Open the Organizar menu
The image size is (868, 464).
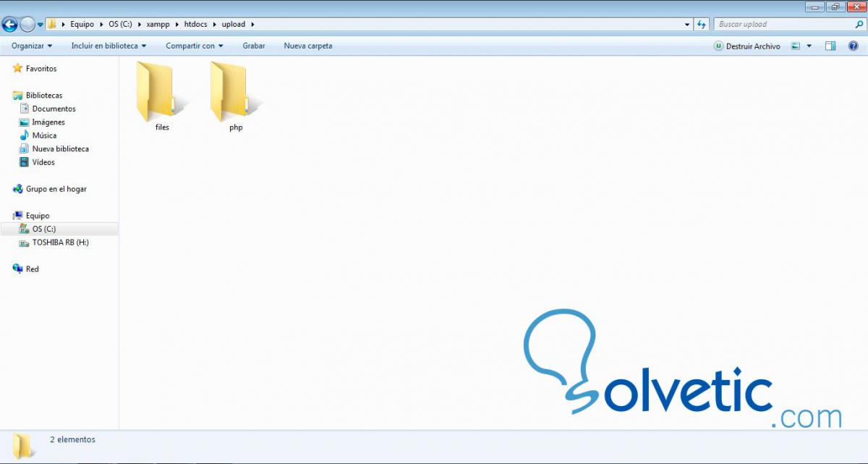(x=32, y=46)
